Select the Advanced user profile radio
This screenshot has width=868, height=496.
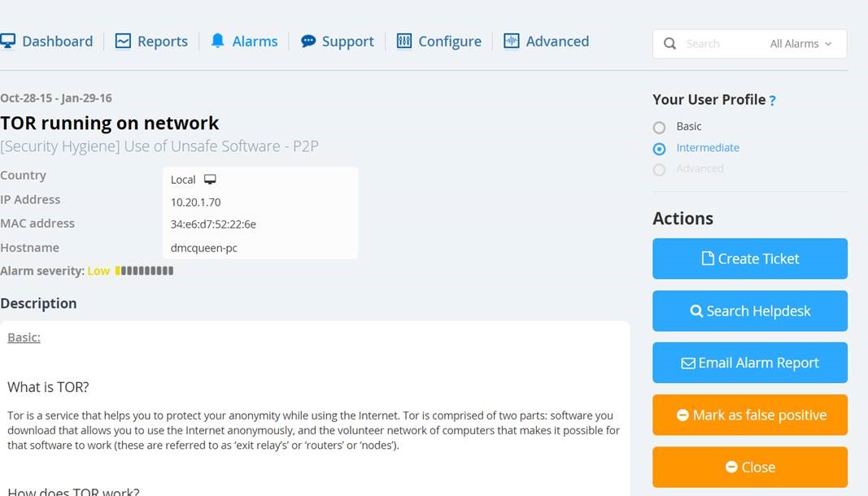point(659,170)
